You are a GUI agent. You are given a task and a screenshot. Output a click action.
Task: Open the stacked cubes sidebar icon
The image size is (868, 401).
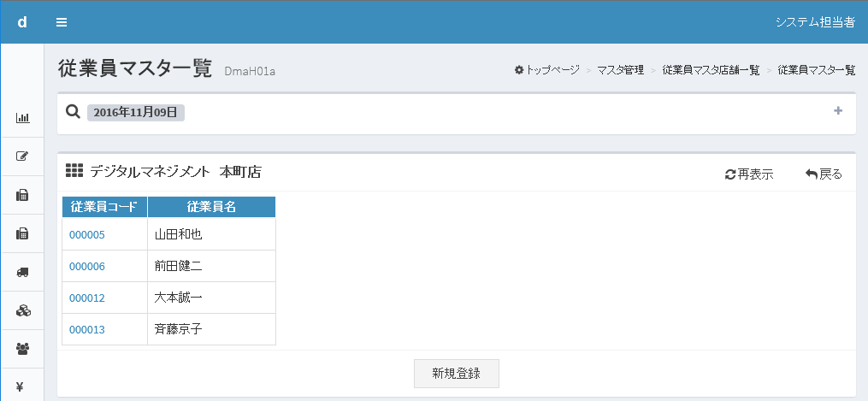point(23,310)
